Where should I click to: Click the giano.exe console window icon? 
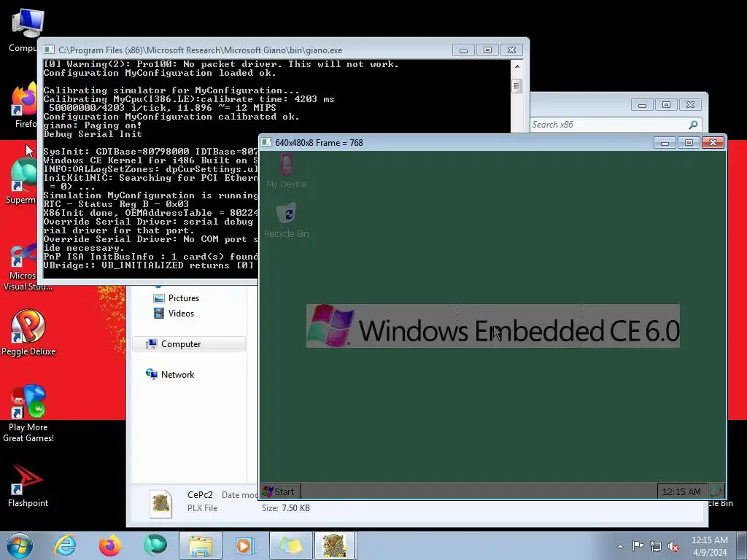tap(49, 50)
